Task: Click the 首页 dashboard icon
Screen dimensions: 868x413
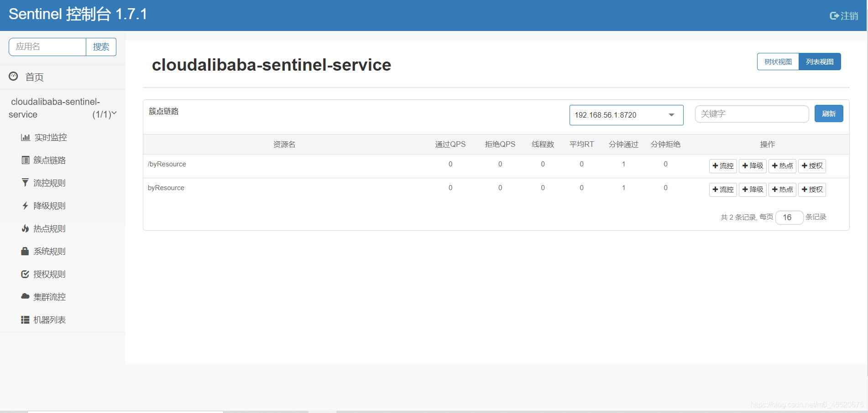Action: pos(14,76)
